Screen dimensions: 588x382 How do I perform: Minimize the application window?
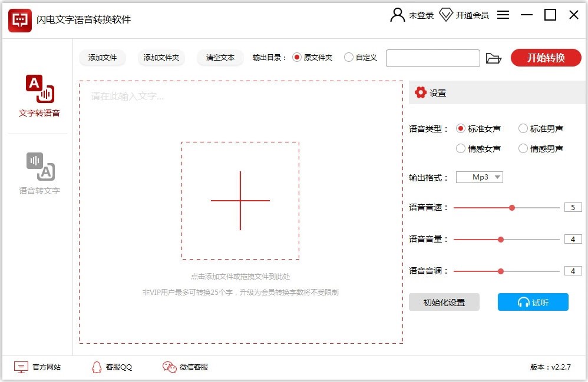(x=527, y=15)
